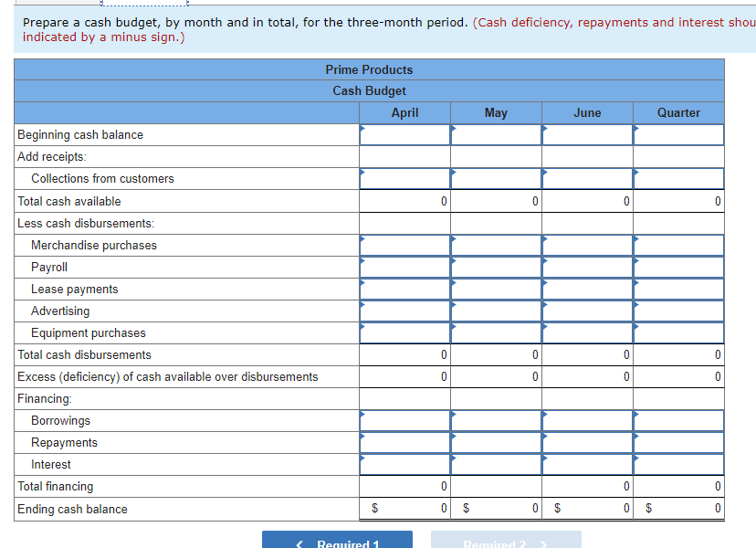Click May Beginning cash balance input cell

pos(496,134)
